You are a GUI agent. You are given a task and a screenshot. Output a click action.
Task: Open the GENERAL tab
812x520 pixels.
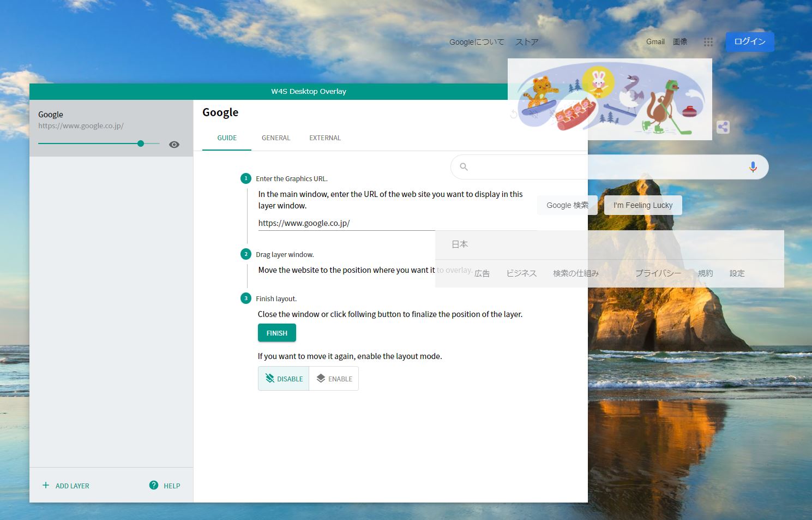(x=276, y=138)
